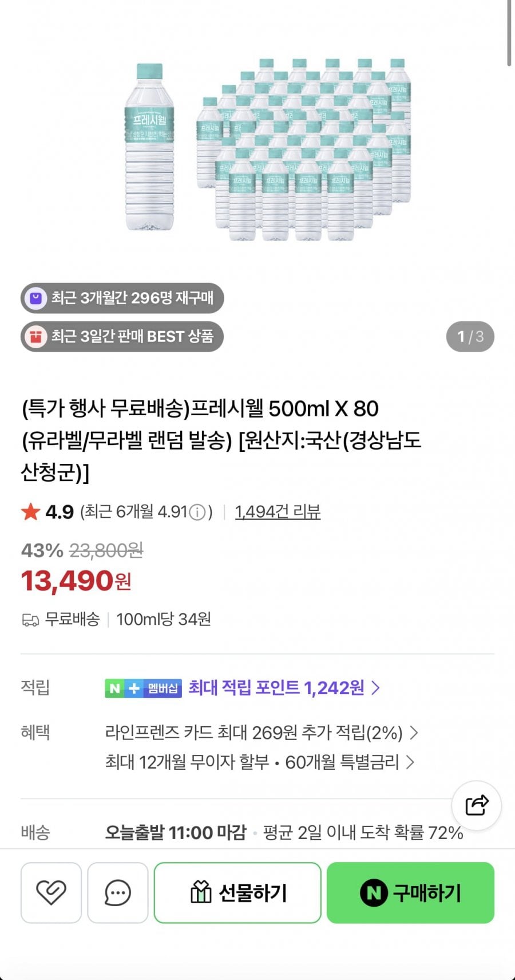Expand 라인프렌즈 카드 추가 적립 benefit
This screenshot has width=515, height=980.
pyautogui.click(x=261, y=733)
